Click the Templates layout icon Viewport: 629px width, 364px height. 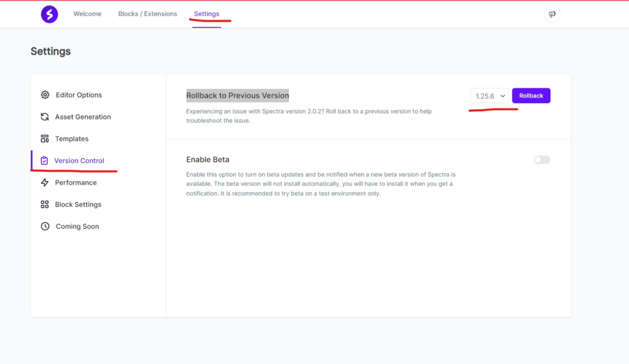pyautogui.click(x=44, y=139)
